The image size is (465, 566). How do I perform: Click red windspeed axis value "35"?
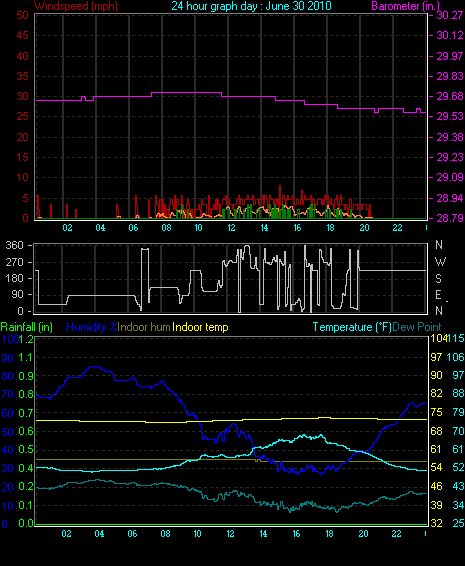tap(22, 76)
